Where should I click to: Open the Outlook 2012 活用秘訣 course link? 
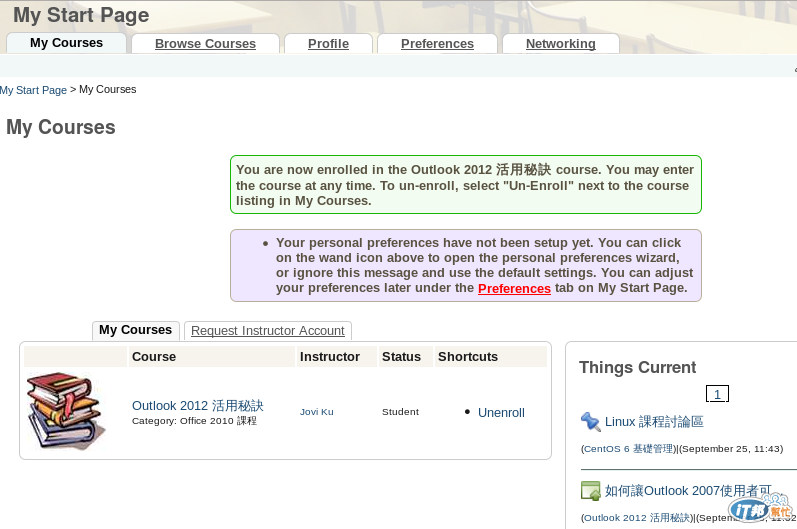[x=198, y=406]
